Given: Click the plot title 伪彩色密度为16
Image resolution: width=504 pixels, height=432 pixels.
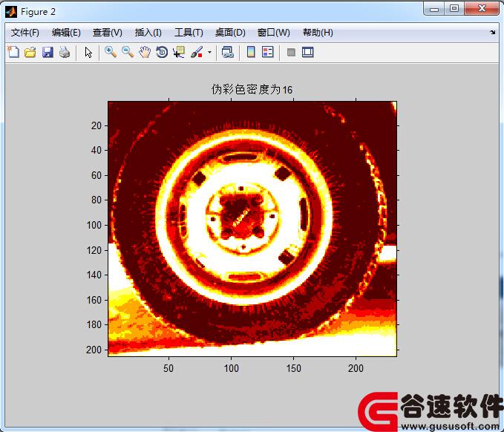Looking at the screenshot, I should coord(252,89).
